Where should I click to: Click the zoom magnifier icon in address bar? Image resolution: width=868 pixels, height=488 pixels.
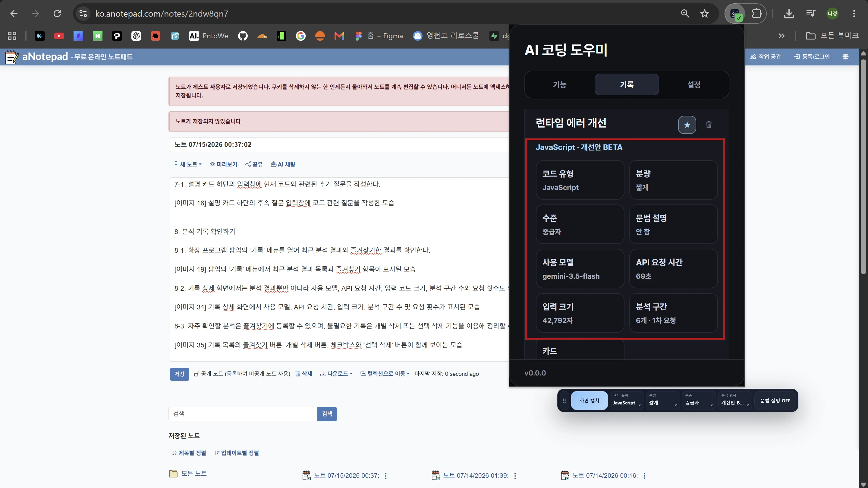coord(685,14)
